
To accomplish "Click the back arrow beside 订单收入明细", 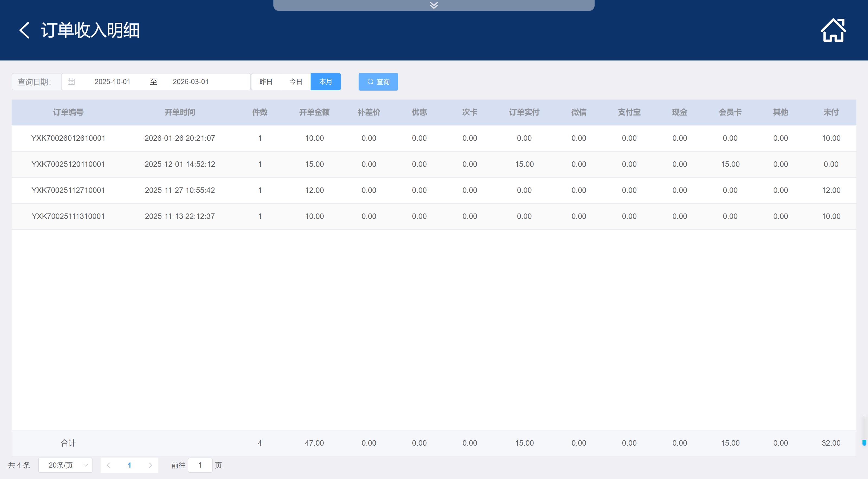I will pos(24,30).
